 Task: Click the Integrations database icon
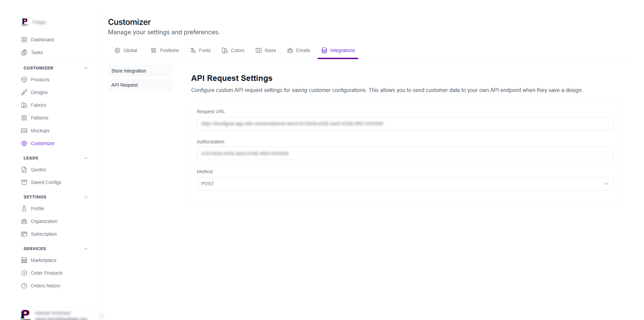pos(324,50)
